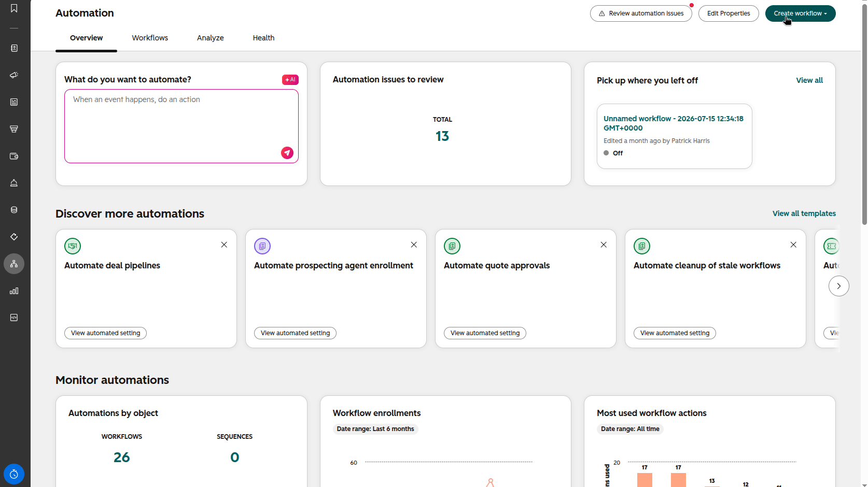Show next automation templates with arrow button
The height and width of the screenshot is (487, 868).
click(839, 286)
